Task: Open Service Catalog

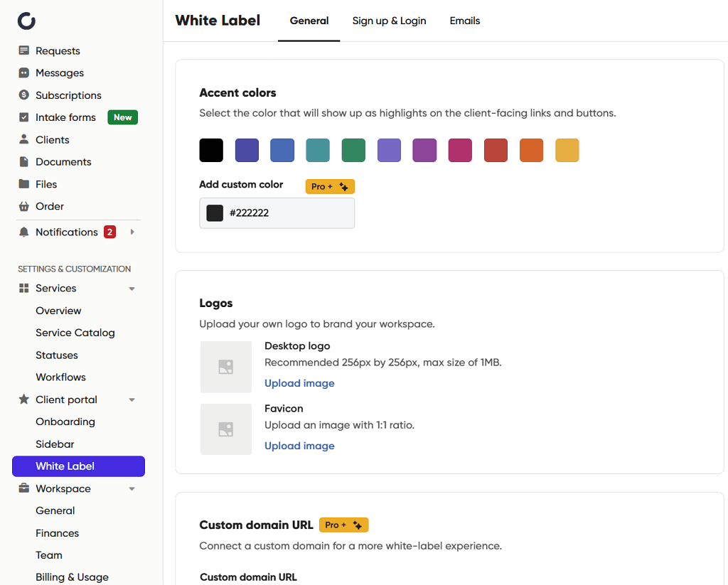Action: tap(75, 333)
